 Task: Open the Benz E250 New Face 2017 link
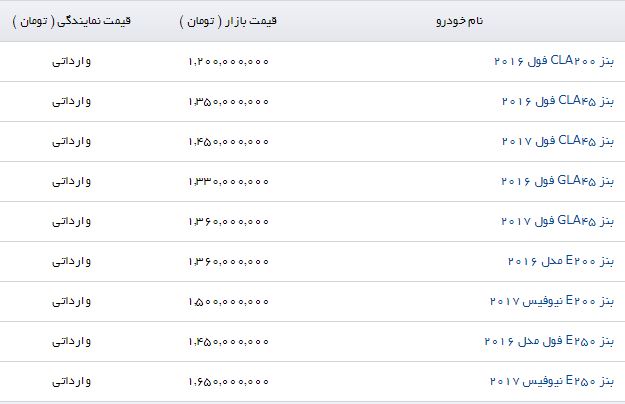(552, 381)
